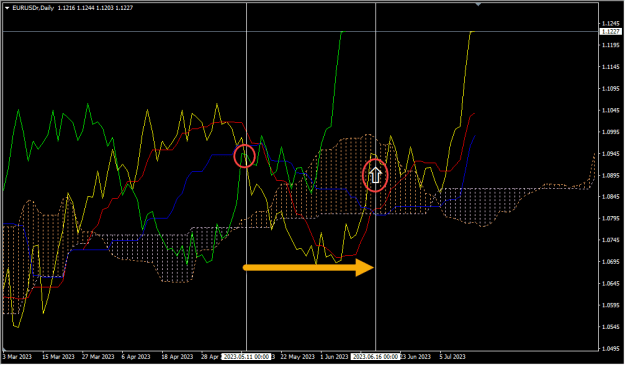
Task: Click the chart shift marker on top edge
Action: coord(478,4)
